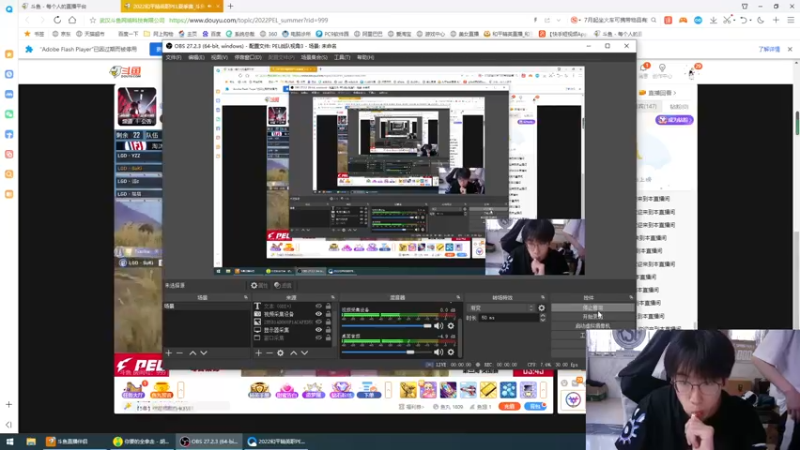Screen dimensions: 800x450
Task: Open File Explorer from the taskbar
Action: (x=31, y=441)
